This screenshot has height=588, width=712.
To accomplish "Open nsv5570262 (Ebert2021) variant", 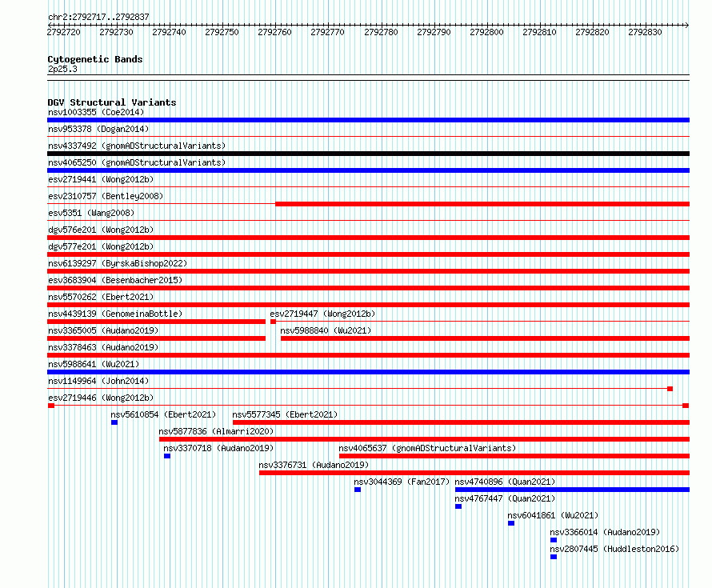I will 101,297.
